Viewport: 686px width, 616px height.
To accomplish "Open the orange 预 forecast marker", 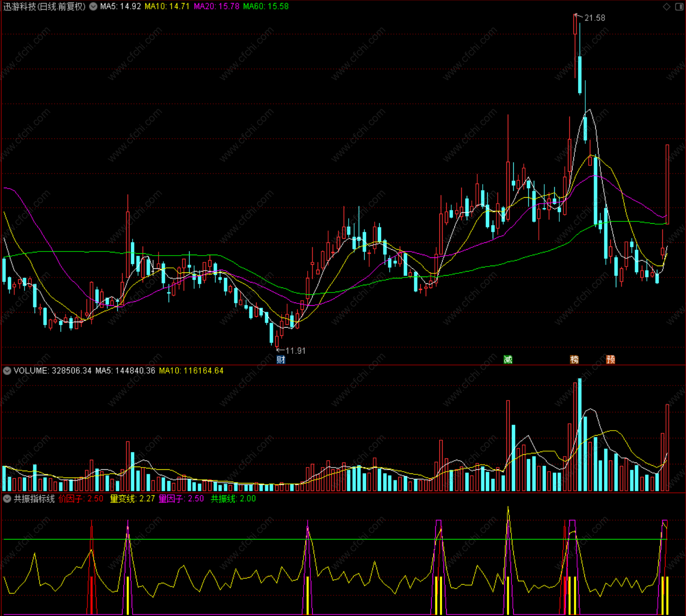I will pyautogui.click(x=611, y=359).
